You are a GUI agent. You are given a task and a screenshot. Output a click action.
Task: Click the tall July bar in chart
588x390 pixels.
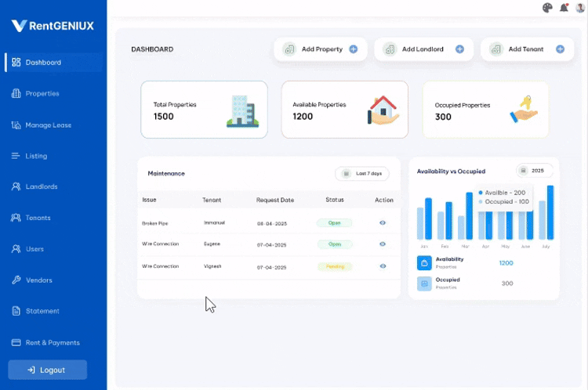550,212
